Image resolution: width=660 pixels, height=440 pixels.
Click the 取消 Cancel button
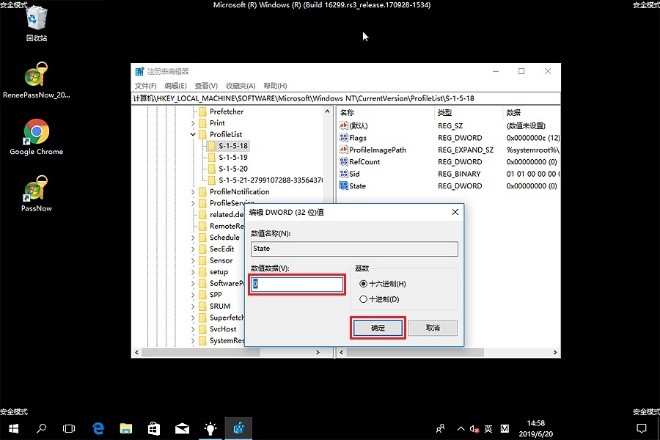(433, 328)
